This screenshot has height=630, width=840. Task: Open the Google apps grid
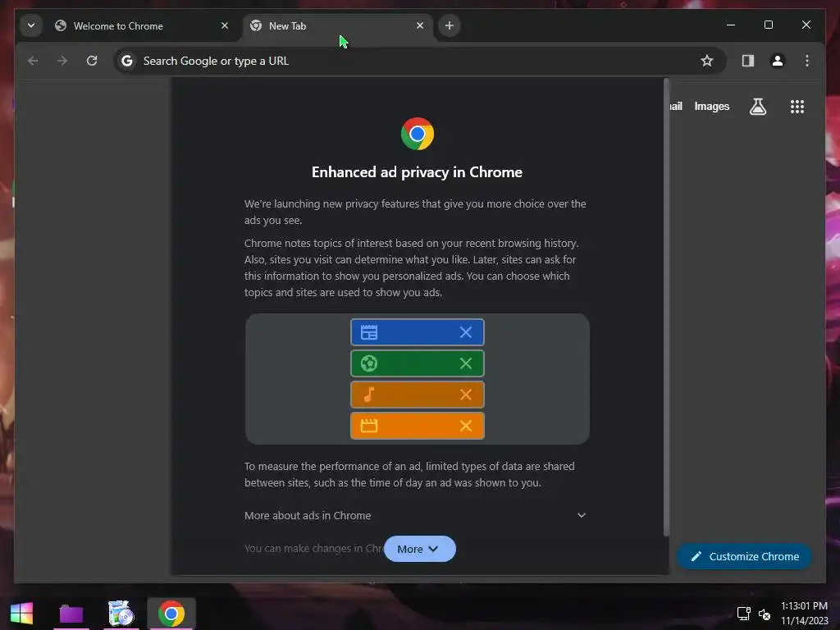(x=797, y=107)
